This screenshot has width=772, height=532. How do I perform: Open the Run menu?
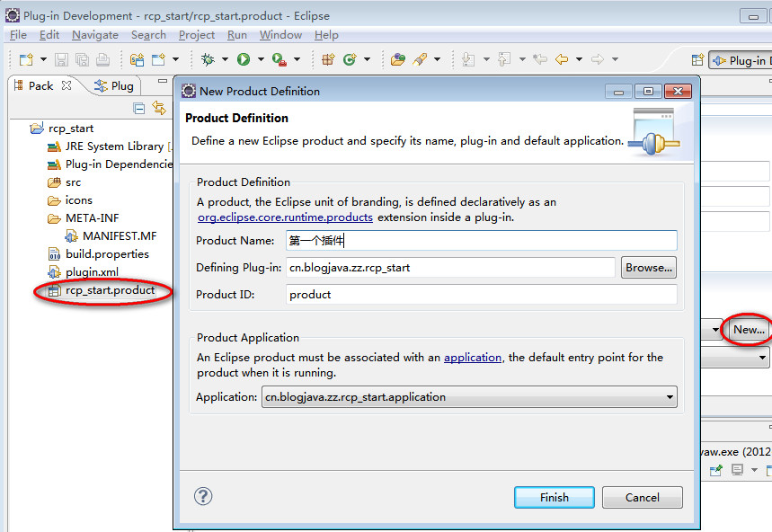pos(237,35)
